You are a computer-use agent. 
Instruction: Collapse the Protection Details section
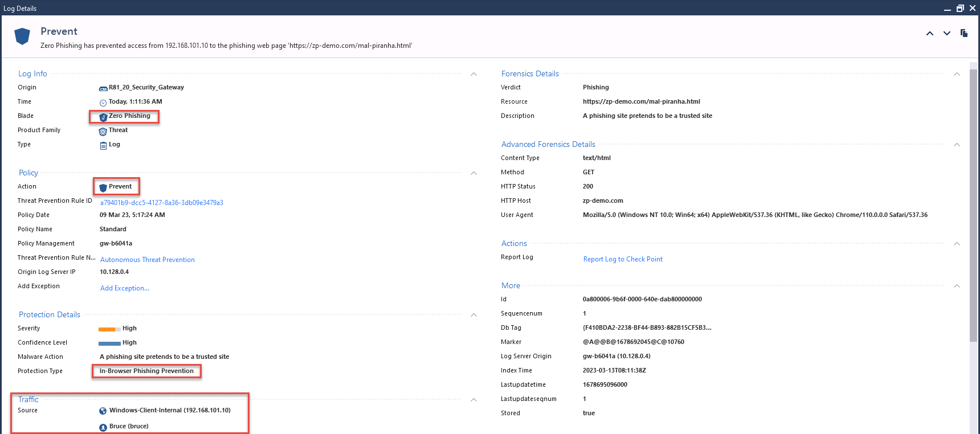(x=473, y=315)
